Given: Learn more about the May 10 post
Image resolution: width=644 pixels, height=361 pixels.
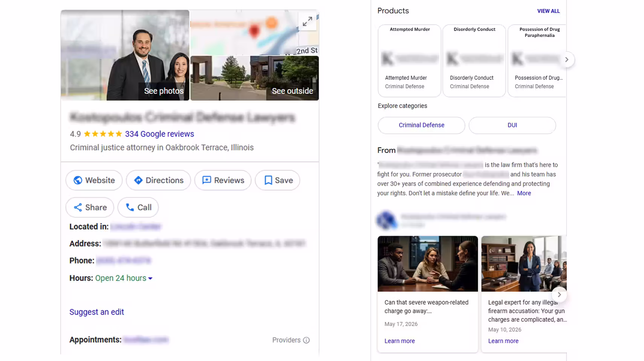Looking at the screenshot, I should point(503,341).
